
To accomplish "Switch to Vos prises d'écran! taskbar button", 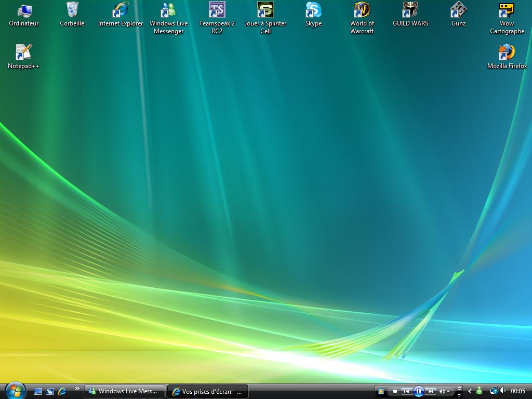I will point(208,391).
